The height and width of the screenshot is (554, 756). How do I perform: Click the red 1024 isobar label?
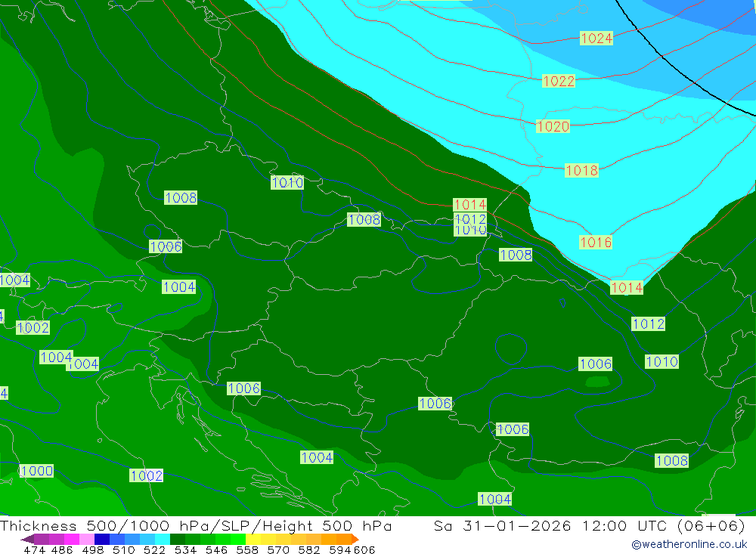pyautogui.click(x=596, y=38)
